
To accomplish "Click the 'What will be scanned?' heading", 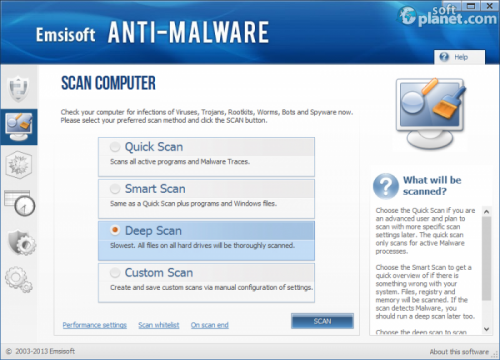I will [x=432, y=186].
